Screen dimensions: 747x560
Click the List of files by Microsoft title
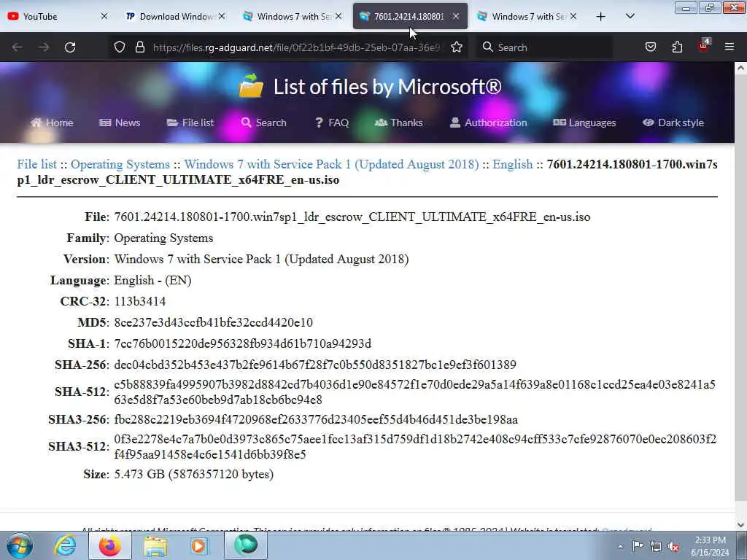pos(387,87)
